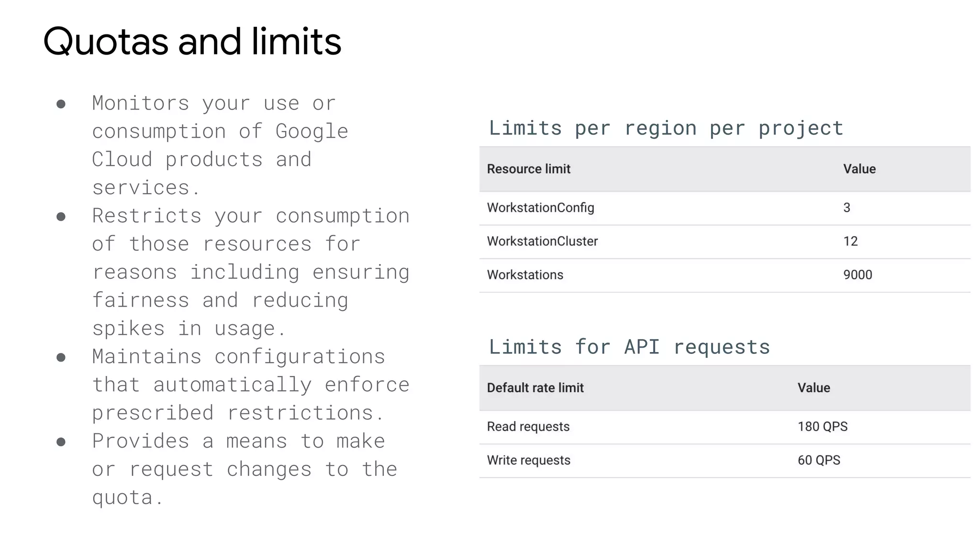This screenshot has height=551, width=980.
Task: Click the value '9000' for Workstations
Action: click(857, 275)
